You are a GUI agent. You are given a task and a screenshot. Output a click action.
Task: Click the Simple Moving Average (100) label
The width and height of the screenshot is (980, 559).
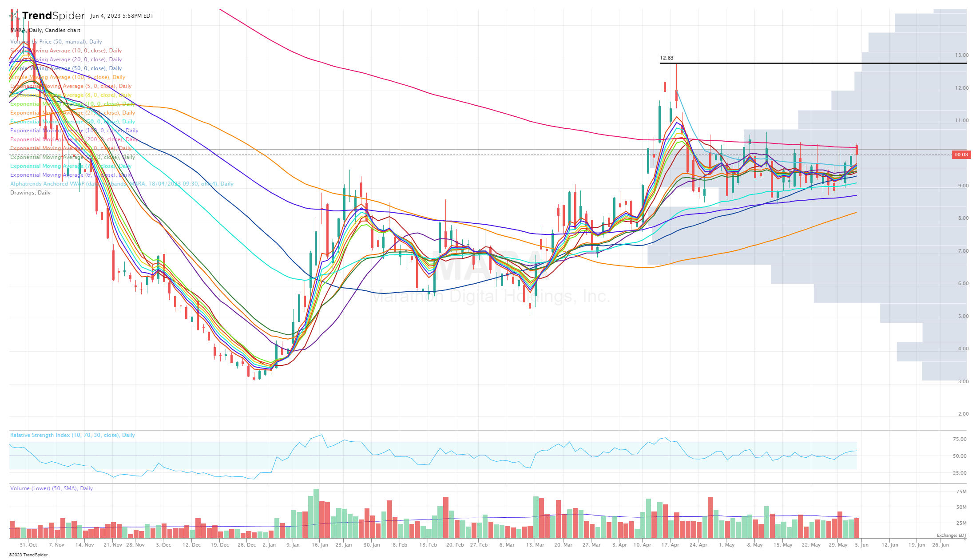(x=67, y=77)
